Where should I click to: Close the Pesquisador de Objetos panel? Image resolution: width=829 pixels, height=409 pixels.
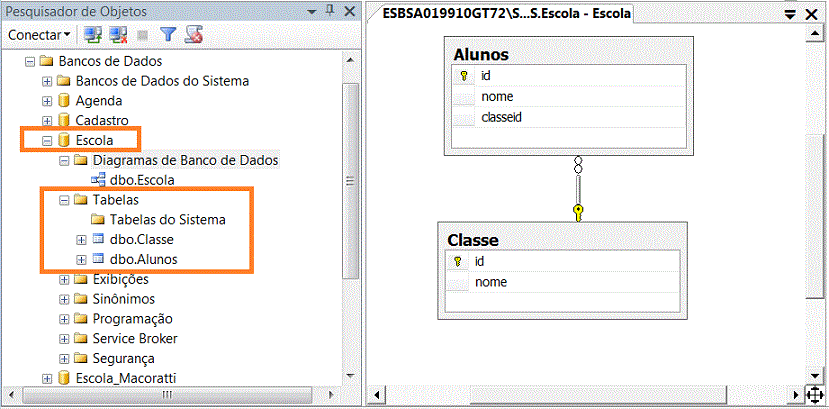pos(348,11)
